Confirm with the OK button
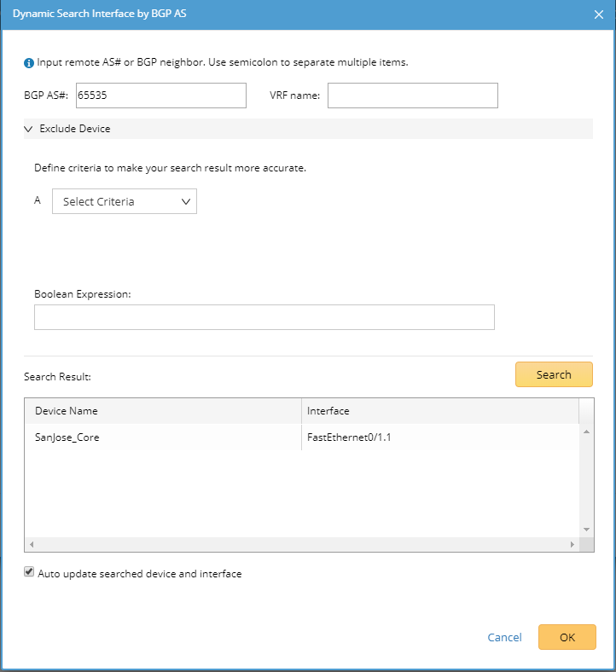The width and height of the screenshot is (616, 672). tap(567, 637)
